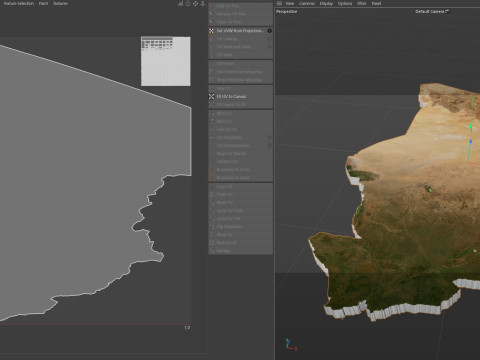Click the Paste UV icon
This screenshot has width=480, height=360.
pos(211,194)
